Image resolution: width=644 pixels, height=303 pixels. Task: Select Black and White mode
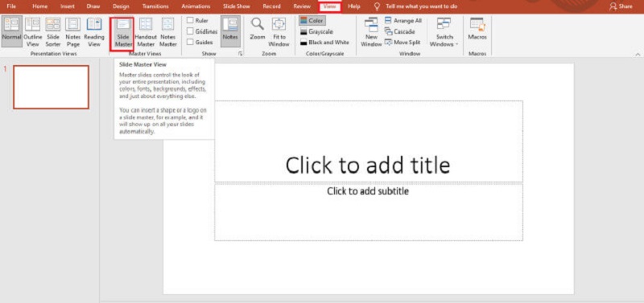click(324, 43)
